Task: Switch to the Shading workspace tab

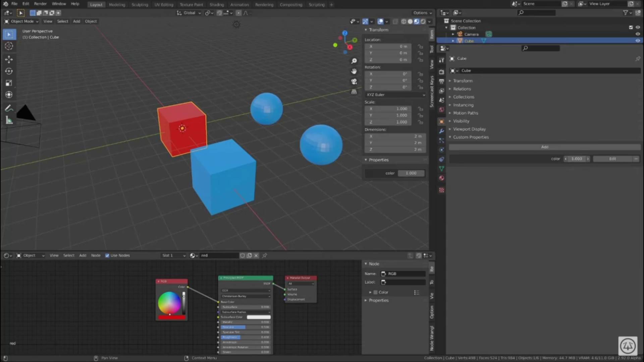Action: tap(216, 5)
